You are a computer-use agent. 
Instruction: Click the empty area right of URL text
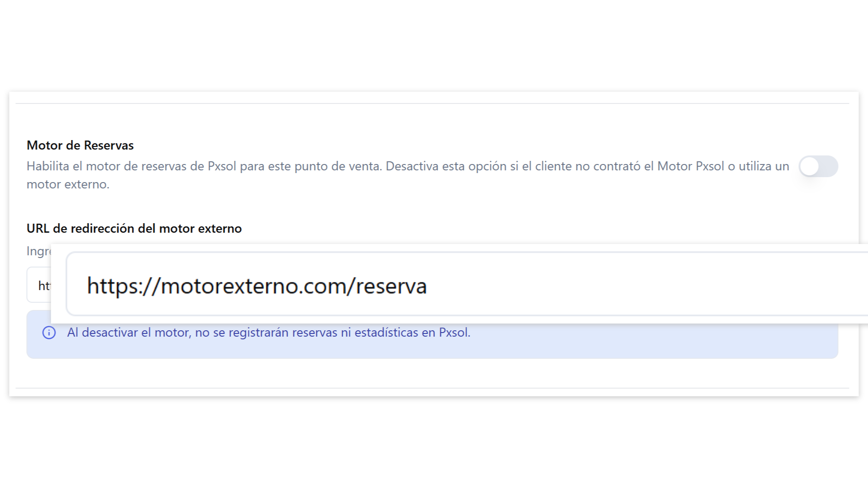click(x=633, y=286)
